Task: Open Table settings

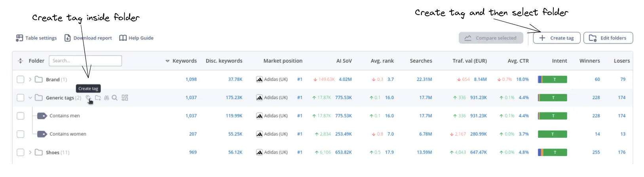Action: point(36,38)
